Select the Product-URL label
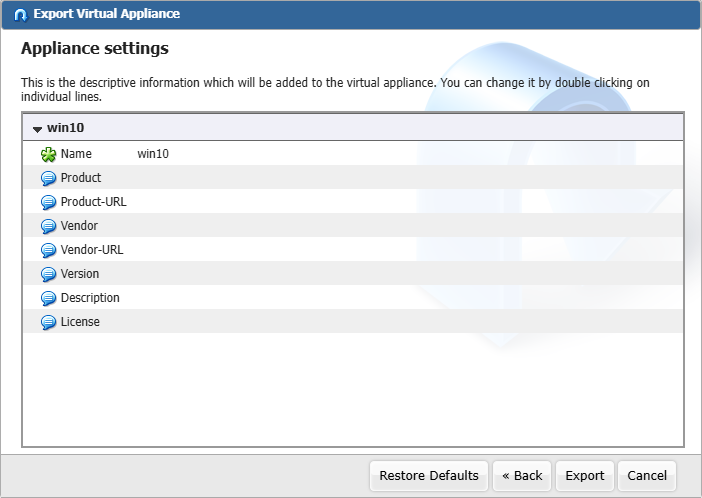This screenshot has height=498, width=702. [94, 202]
